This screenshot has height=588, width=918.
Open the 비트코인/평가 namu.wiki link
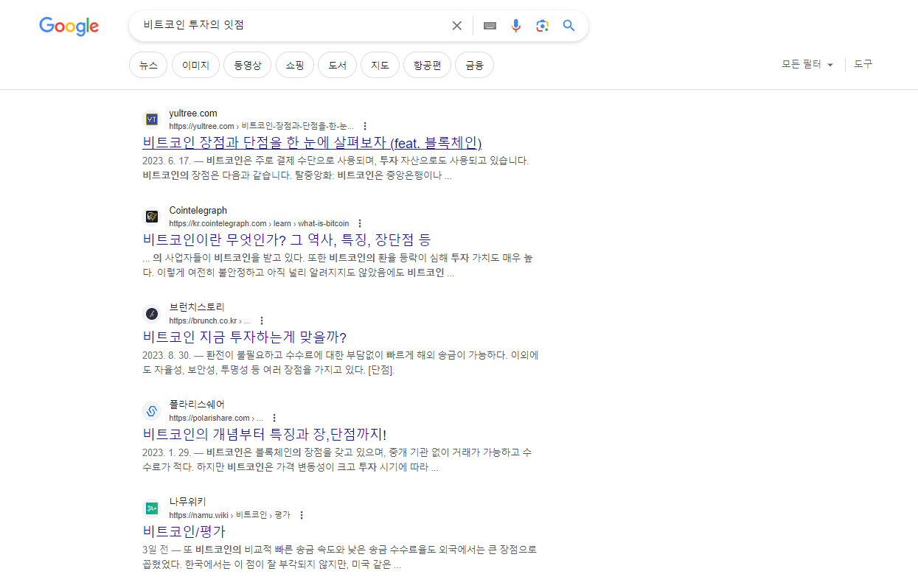click(x=184, y=531)
